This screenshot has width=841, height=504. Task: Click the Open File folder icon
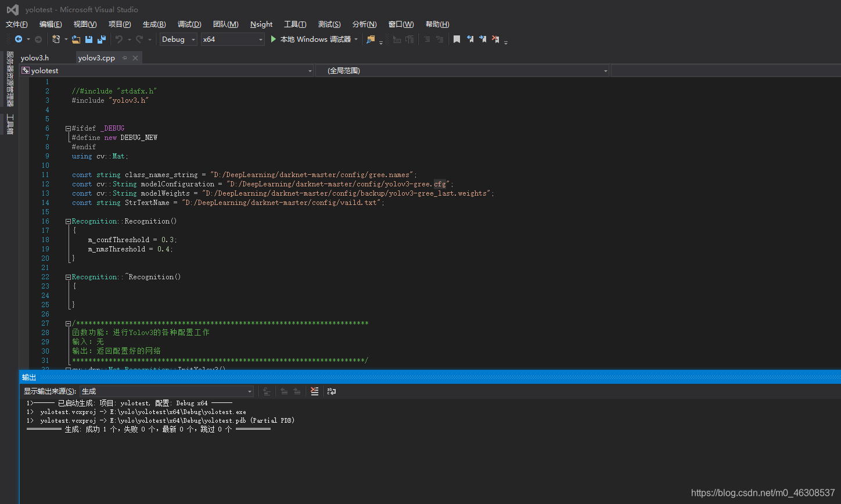[x=76, y=39]
